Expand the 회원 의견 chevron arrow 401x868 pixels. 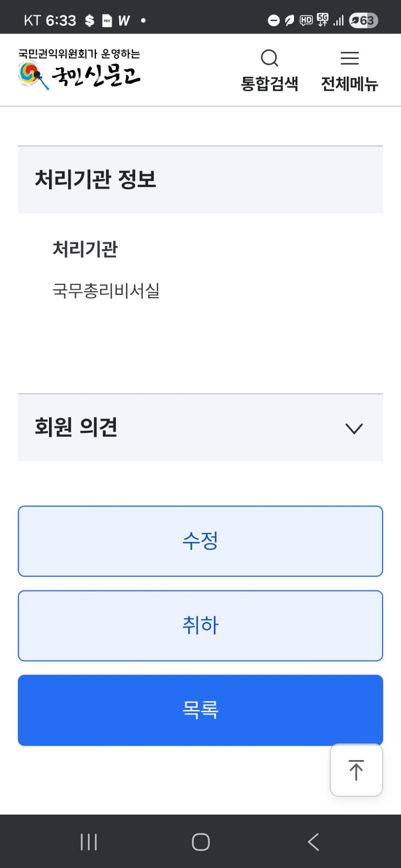click(354, 428)
